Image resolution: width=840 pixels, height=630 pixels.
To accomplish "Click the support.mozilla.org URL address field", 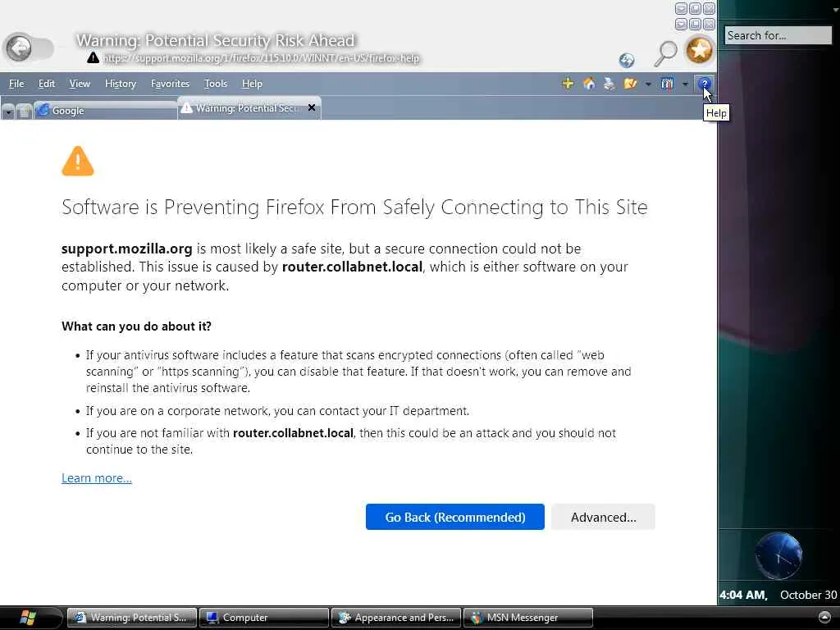I will click(x=261, y=58).
